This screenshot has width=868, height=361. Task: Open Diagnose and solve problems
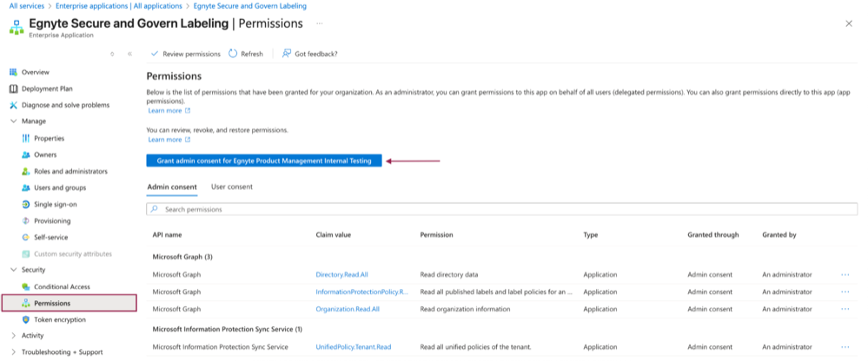(65, 105)
